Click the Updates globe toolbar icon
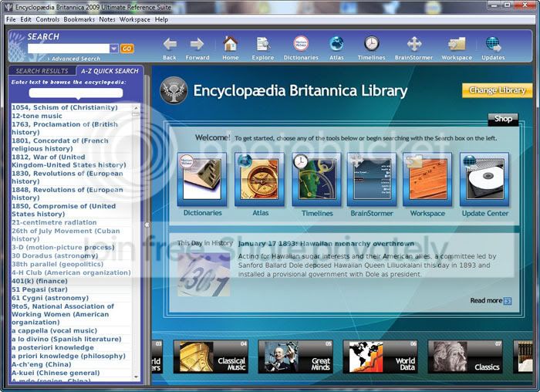Viewport: 540px width, 392px height. pyautogui.click(x=493, y=44)
